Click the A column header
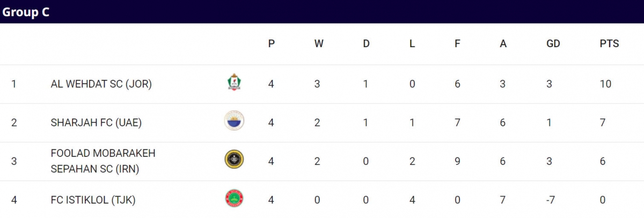Viewport: 644px width, 218px height. coord(503,44)
